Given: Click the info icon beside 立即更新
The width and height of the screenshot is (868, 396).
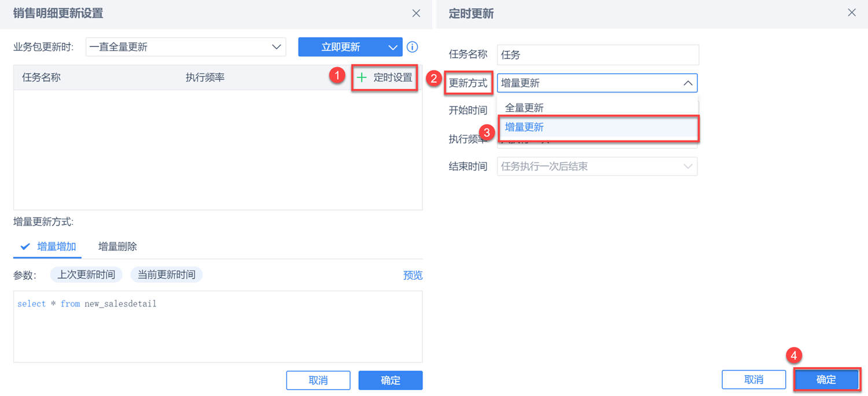Looking at the screenshot, I should coord(412,47).
